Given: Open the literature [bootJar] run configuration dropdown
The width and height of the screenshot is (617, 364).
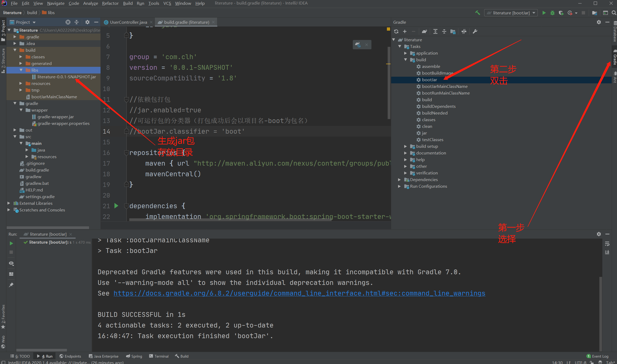Looking at the screenshot, I should [x=511, y=13].
